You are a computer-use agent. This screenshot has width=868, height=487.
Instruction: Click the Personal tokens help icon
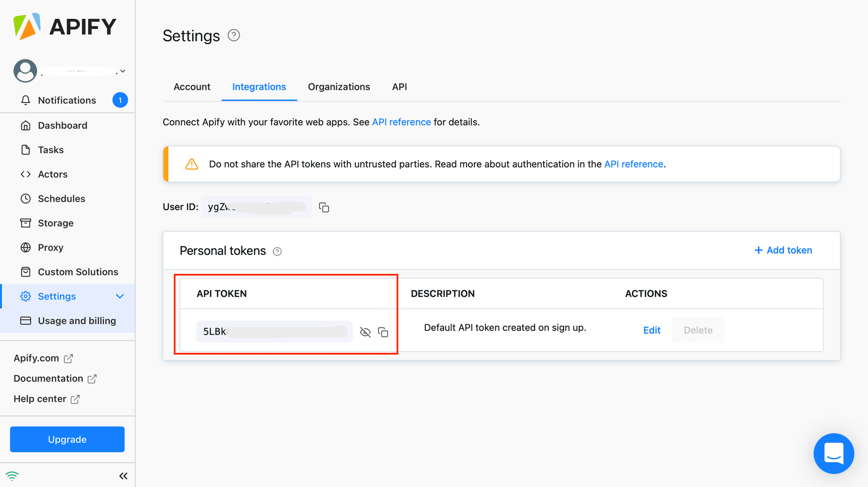pos(277,251)
